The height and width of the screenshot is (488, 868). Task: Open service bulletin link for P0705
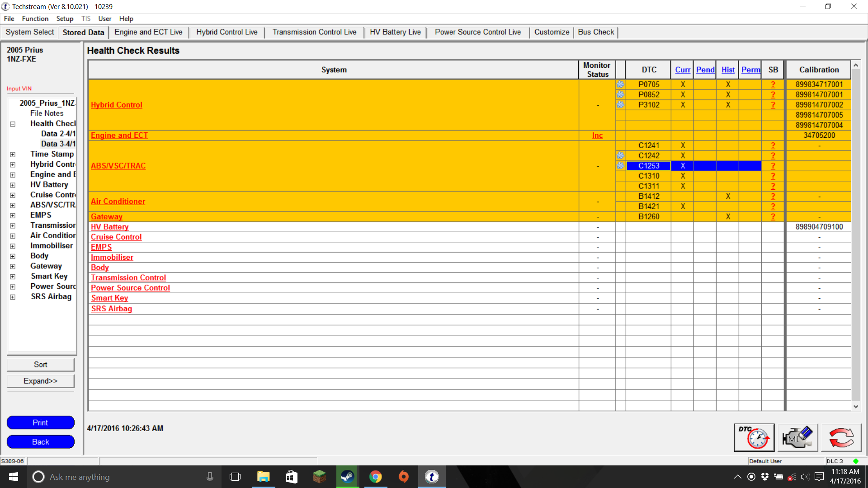click(773, 84)
